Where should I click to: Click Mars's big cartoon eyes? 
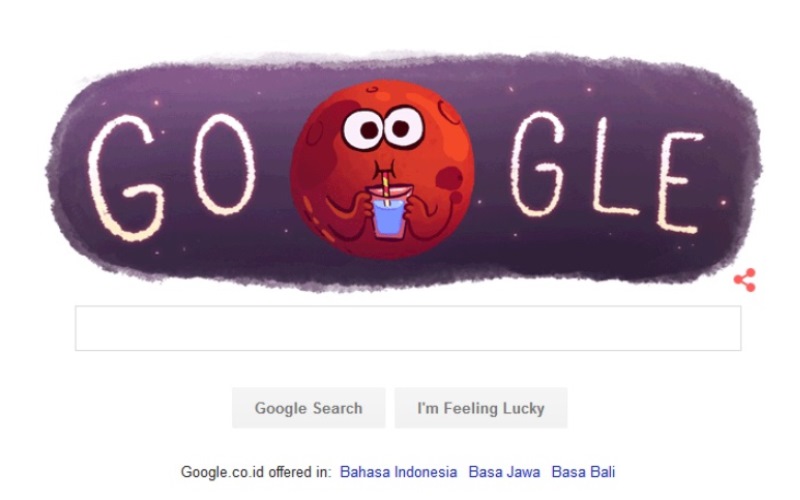coord(383,128)
